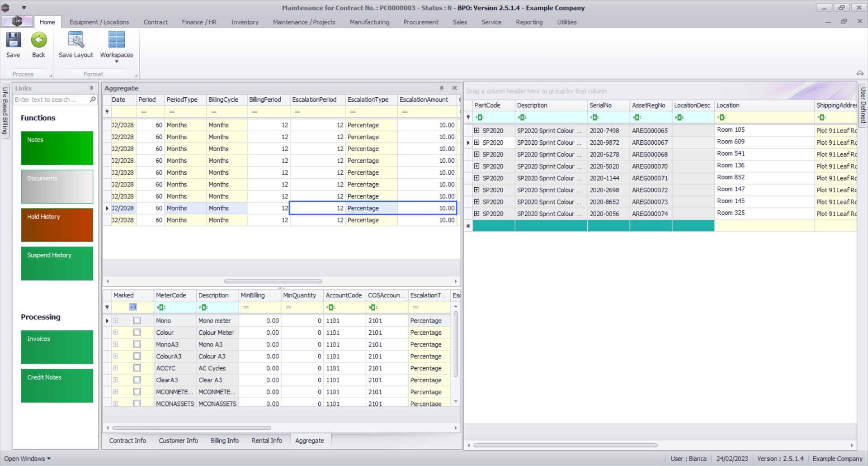Open the Credit Notes tile
Screen dimensions: 868x466
[57, 385]
